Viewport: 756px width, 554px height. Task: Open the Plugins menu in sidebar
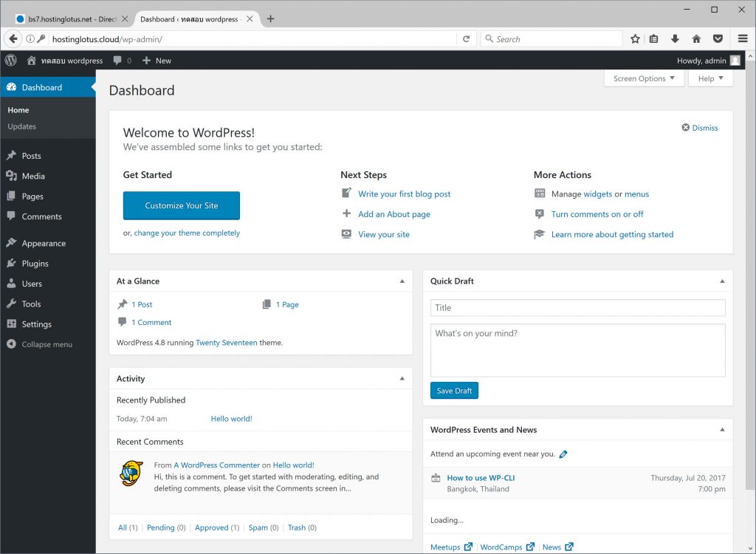tap(48, 264)
